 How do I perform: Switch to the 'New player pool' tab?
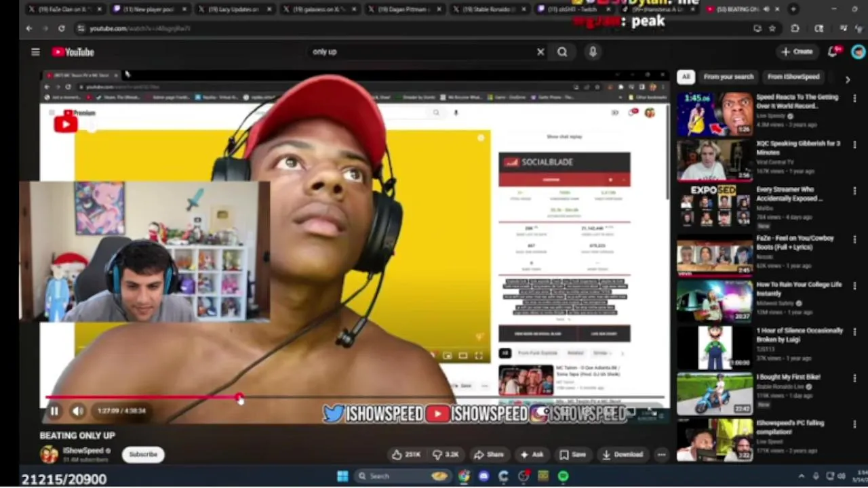click(149, 9)
